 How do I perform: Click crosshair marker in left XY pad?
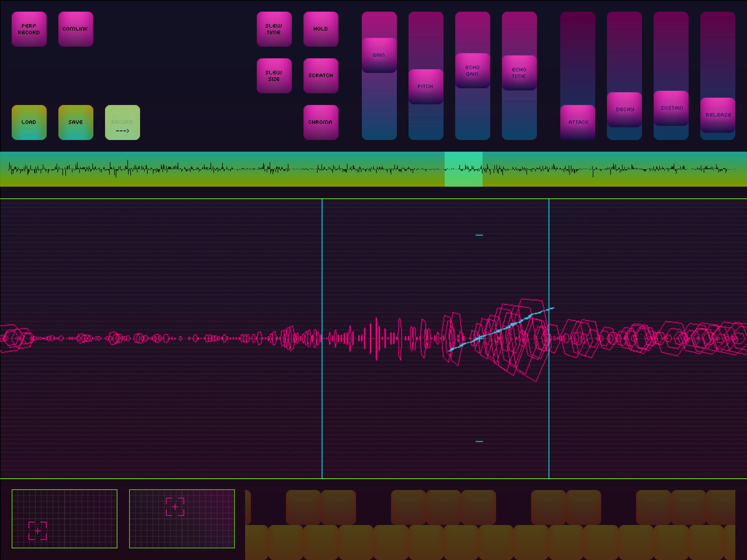38,531
